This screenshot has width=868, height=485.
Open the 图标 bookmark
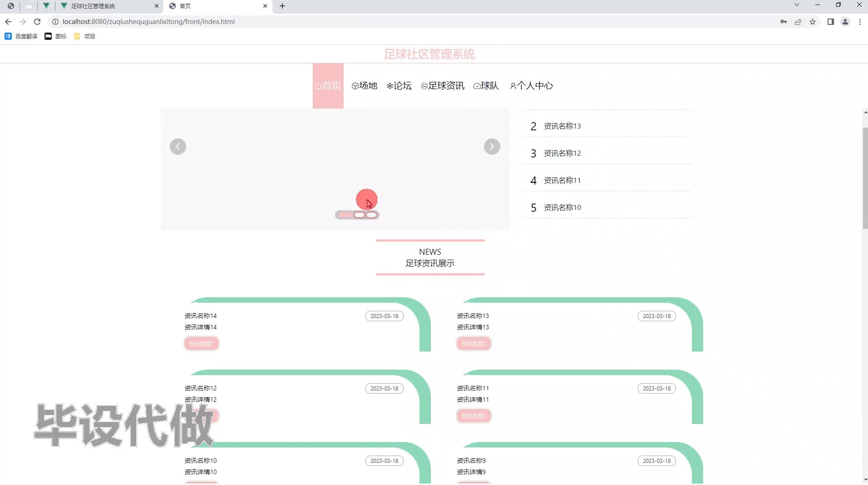[56, 36]
